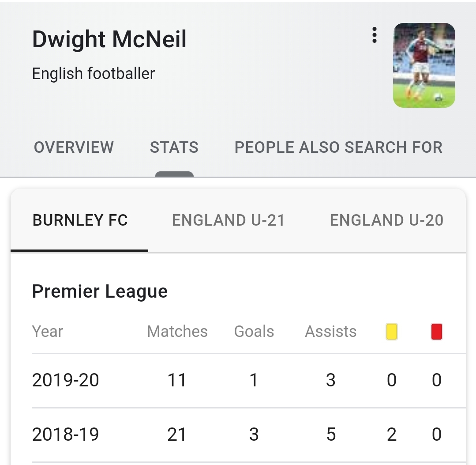Screen dimensions: 476x465
Task: Click the Assists column header
Action: pos(330,331)
